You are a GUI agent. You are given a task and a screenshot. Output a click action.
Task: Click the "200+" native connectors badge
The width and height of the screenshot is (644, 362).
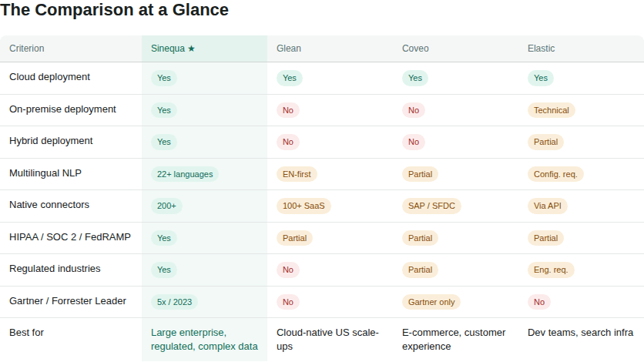(166, 206)
